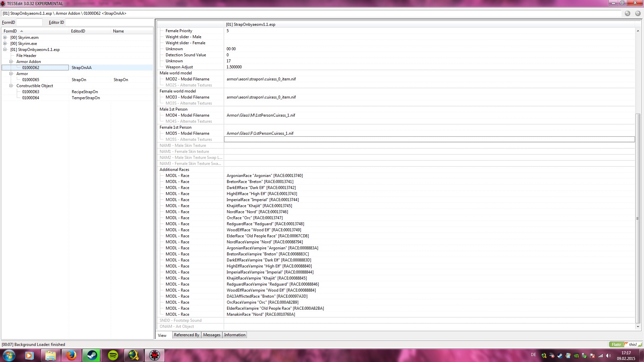Select the OrcRaceVampire "Orc" entry
Viewport: 644px width, 362px height.
pyautogui.click(x=263, y=302)
